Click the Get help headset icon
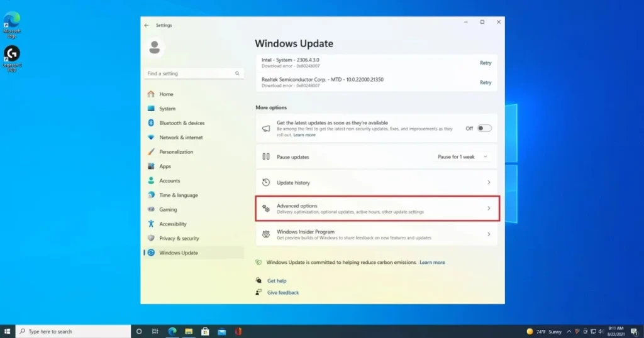The height and width of the screenshot is (338, 644). (x=258, y=281)
